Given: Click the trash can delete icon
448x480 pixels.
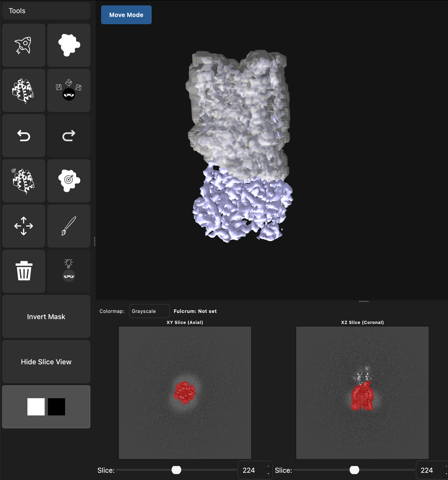Looking at the screenshot, I should 24,271.
